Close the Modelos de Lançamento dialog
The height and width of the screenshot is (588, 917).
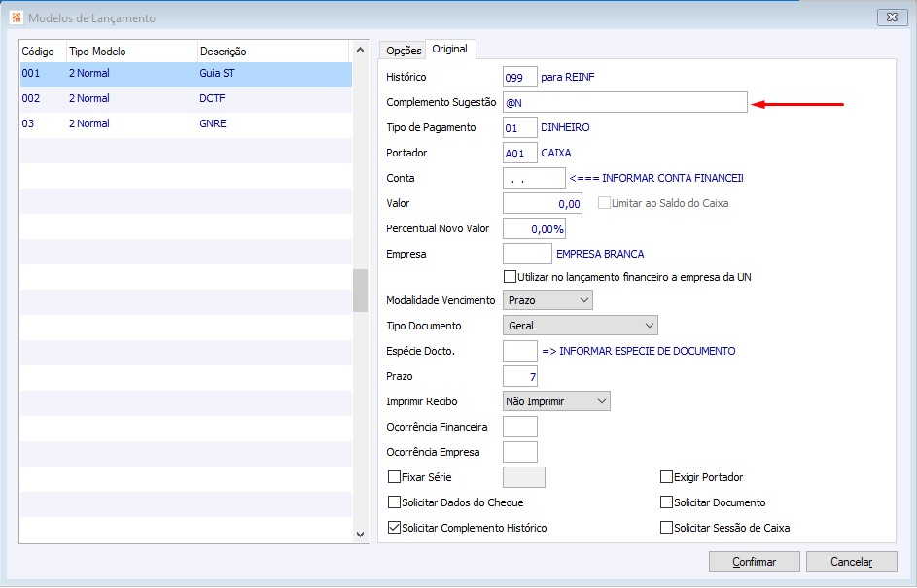pos(891,18)
